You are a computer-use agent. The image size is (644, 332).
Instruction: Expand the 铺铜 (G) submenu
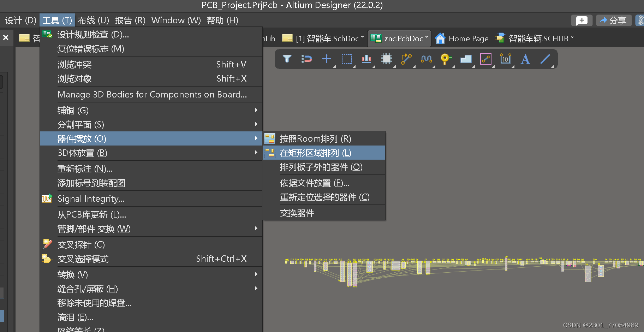(x=151, y=111)
